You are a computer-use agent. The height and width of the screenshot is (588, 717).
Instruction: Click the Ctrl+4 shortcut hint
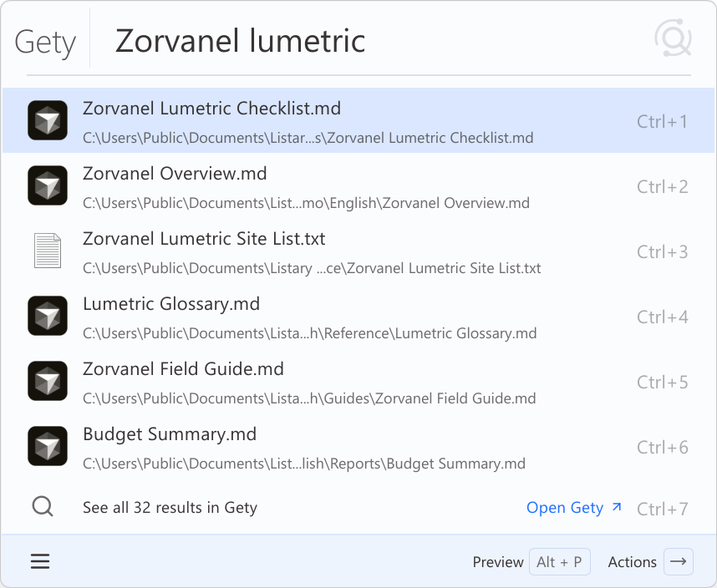662,317
